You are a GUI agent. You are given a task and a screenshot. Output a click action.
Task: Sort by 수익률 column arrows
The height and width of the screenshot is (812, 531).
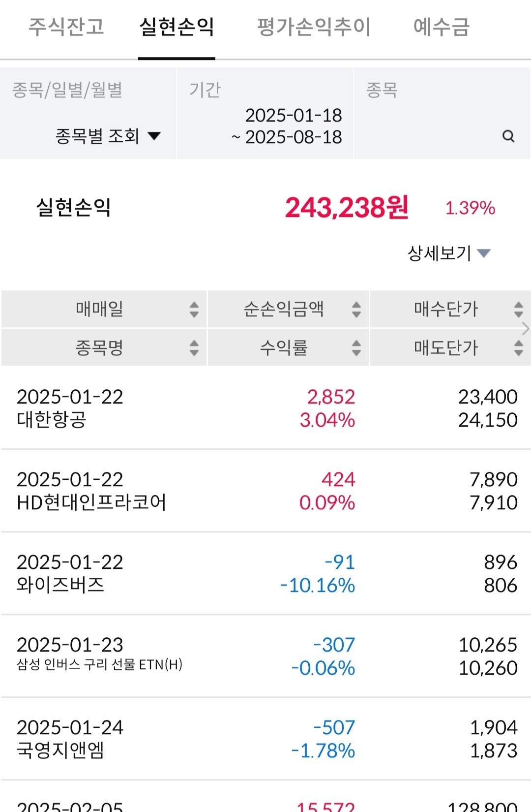point(356,348)
